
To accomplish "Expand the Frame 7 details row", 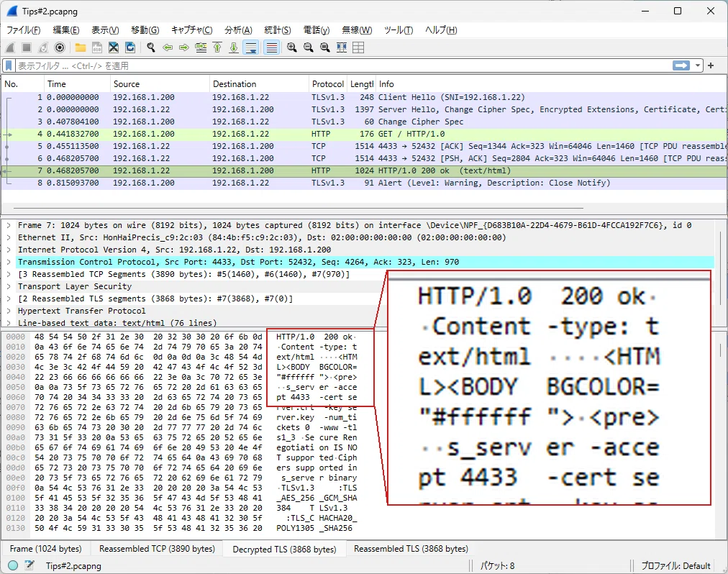I will point(9,225).
